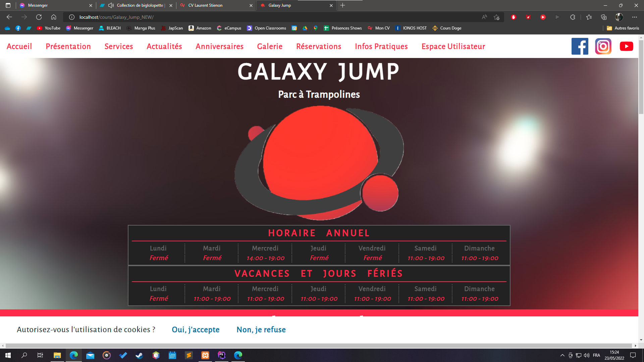
Task: Open Microsoft To Do from the taskbar
Action: click(123, 355)
